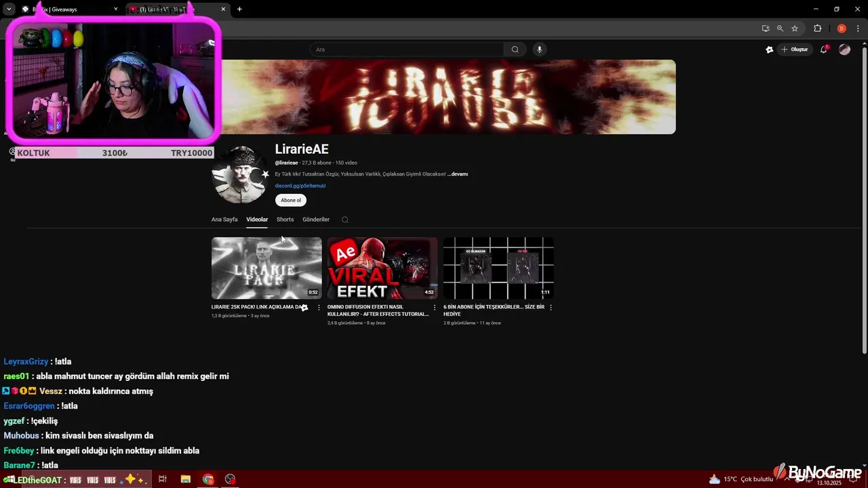The height and width of the screenshot is (488, 868).
Task: Click the install app icon in address bar
Action: tap(766, 28)
